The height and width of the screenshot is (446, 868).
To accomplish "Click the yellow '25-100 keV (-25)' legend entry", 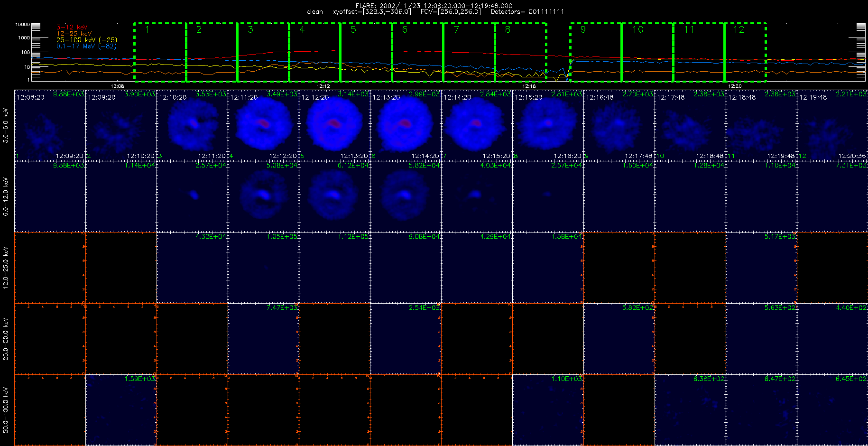I will coord(87,40).
